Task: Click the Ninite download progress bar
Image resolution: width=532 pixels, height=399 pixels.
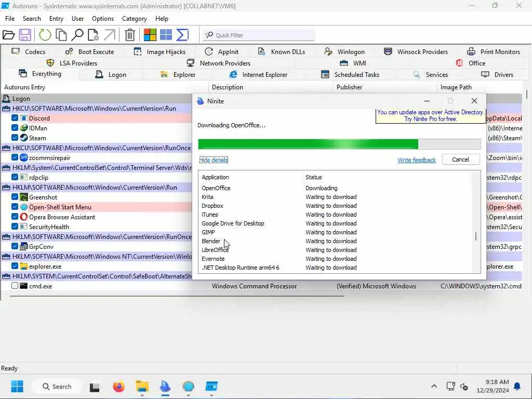Action: tap(339, 144)
